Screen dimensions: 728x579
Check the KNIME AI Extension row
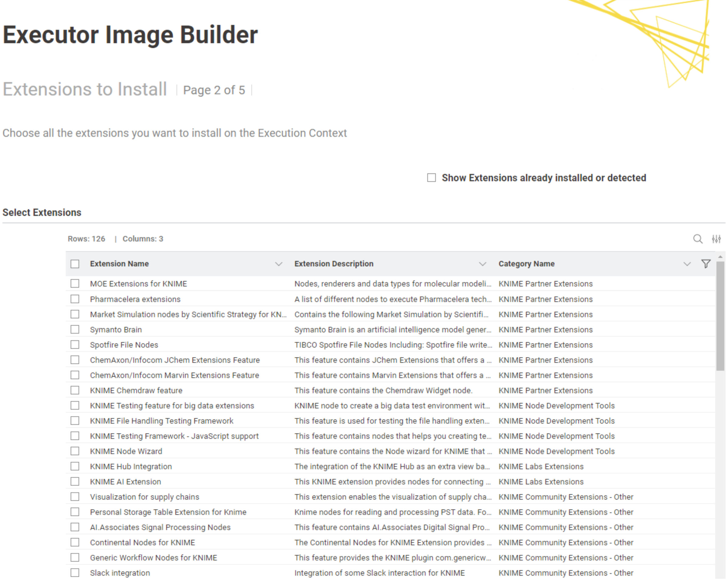coord(75,481)
